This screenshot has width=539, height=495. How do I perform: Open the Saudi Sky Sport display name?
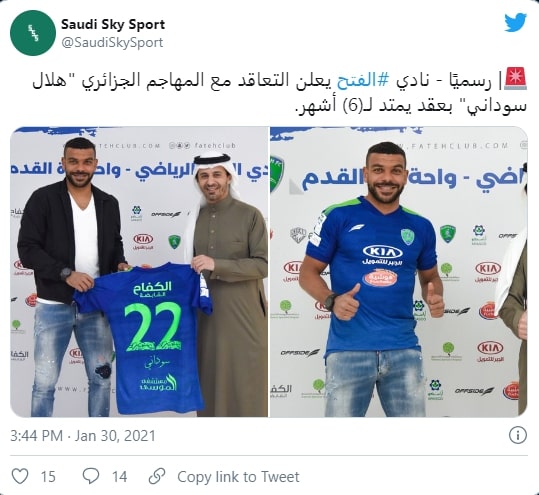click(113, 24)
